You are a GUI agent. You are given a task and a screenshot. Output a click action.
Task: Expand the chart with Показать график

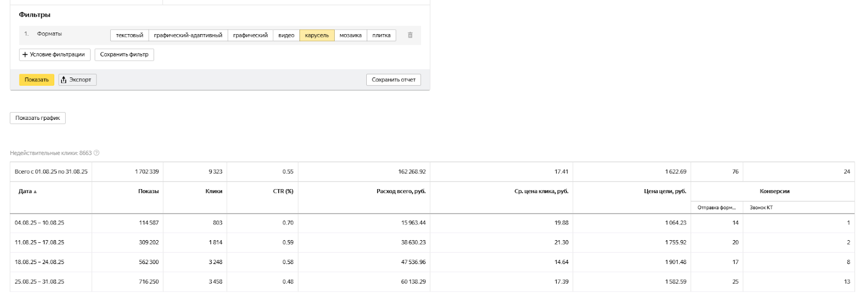click(x=37, y=118)
